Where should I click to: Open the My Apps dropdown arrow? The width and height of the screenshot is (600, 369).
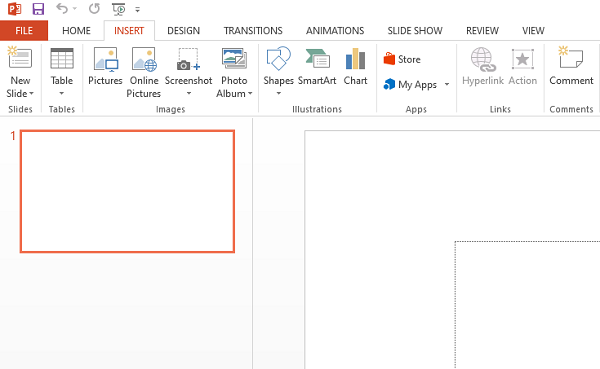click(x=447, y=84)
